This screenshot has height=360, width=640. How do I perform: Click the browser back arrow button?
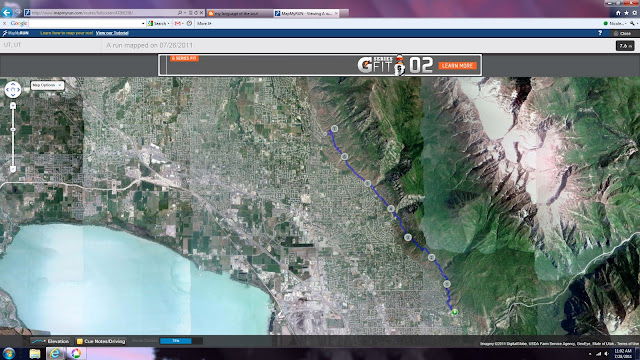(x=7, y=12)
